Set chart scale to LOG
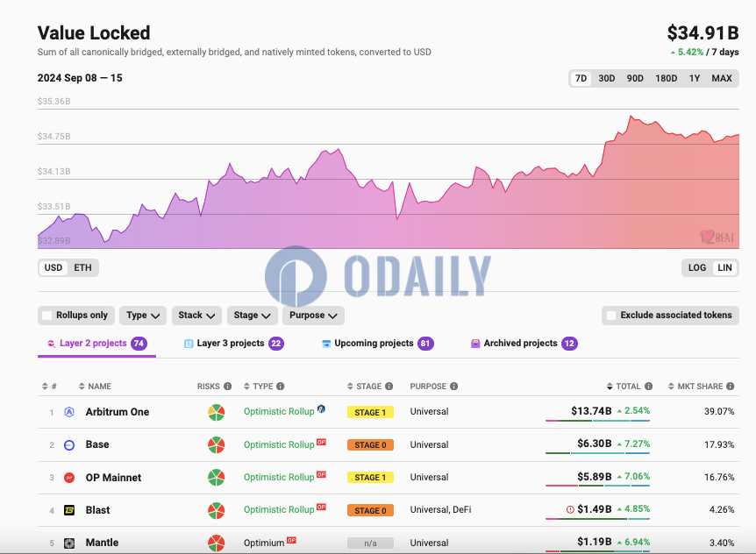This screenshot has width=756, height=554. (697, 268)
